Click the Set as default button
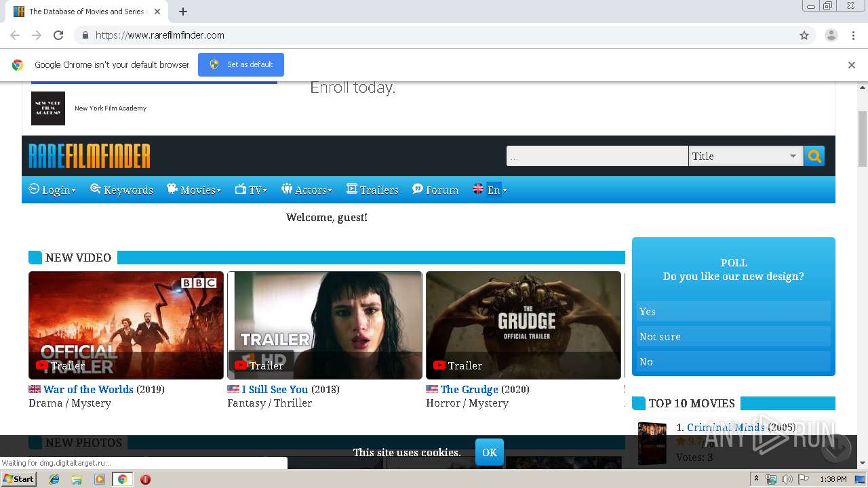This screenshot has width=868, height=488. tap(241, 64)
